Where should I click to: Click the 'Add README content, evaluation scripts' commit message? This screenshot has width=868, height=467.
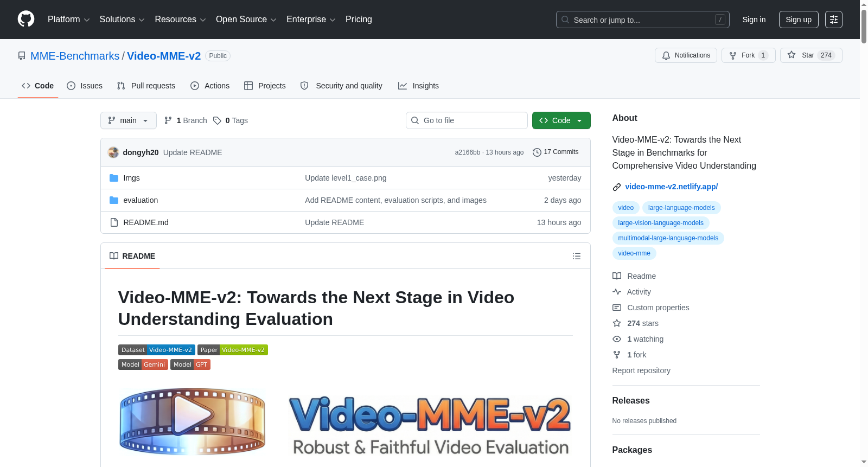pos(395,200)
